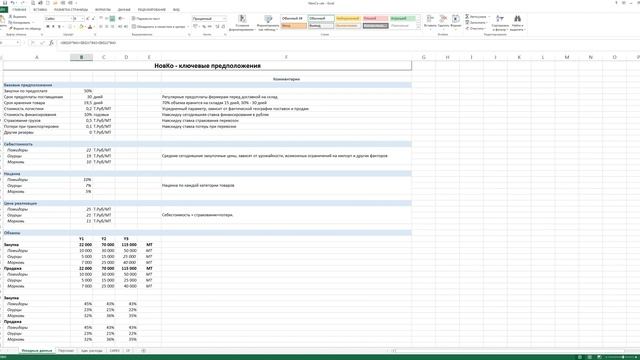Open the Данные ribbon tab
Image resolution: width=640 pixels, height=360 pixels.
[x=124, y=9]
